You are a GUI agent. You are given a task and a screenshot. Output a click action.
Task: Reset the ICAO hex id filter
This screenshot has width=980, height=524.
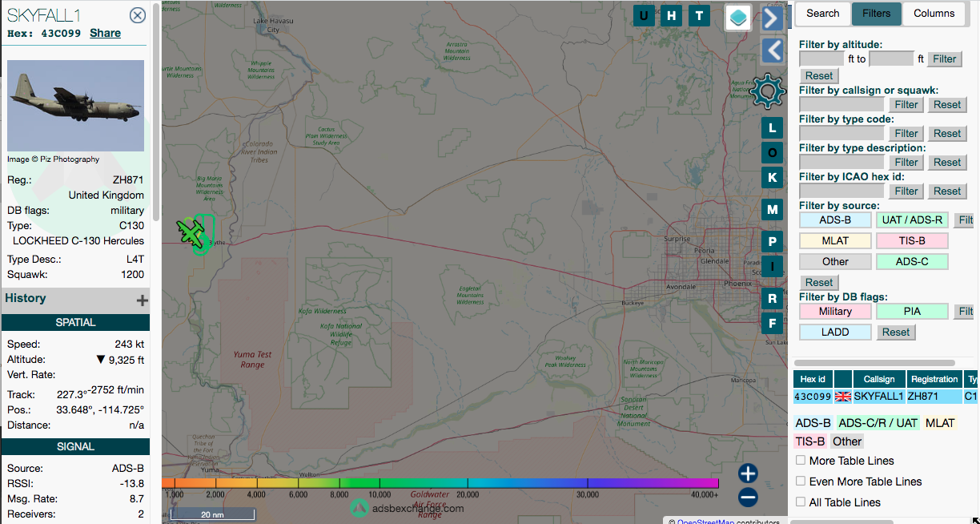click(947, 191)
